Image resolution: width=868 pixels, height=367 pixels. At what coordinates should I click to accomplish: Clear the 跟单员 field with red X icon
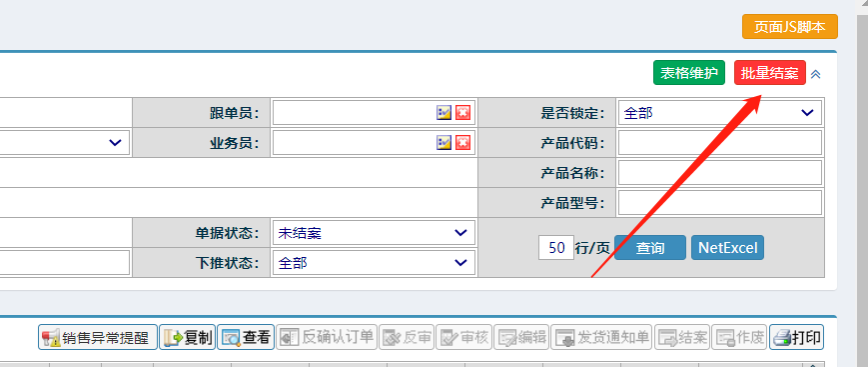tap(462, 113)
